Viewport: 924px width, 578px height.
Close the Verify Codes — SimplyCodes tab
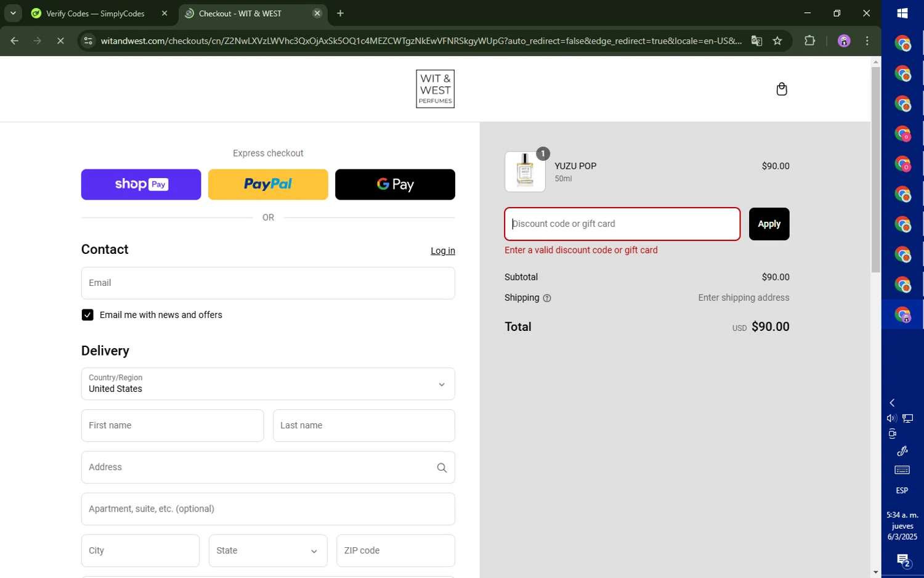point(164,14)
